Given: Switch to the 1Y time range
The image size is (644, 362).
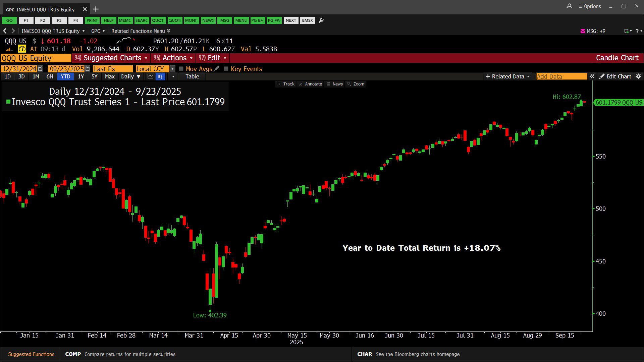Looking at the screenshot, I should tap(81, 76).
